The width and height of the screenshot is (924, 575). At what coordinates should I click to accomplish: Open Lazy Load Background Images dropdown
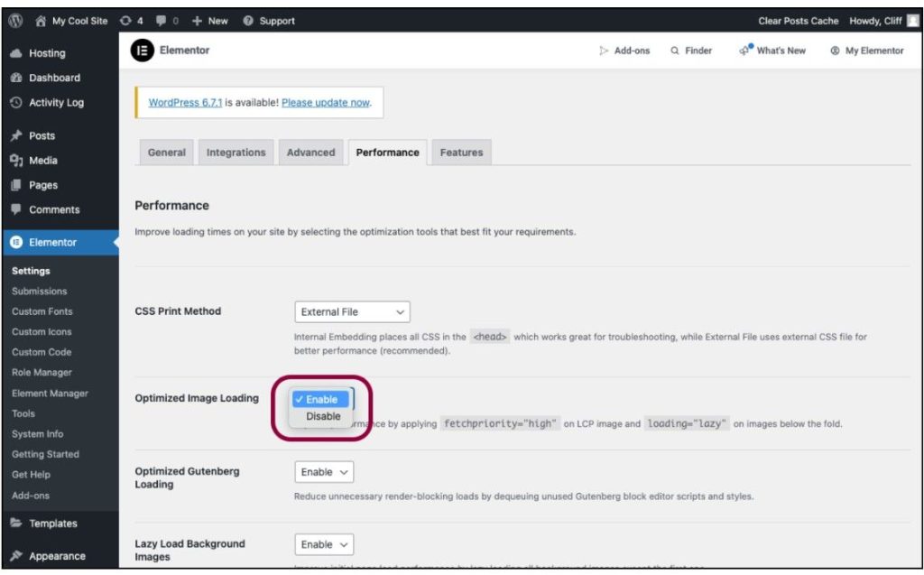[x=324, y=544]
